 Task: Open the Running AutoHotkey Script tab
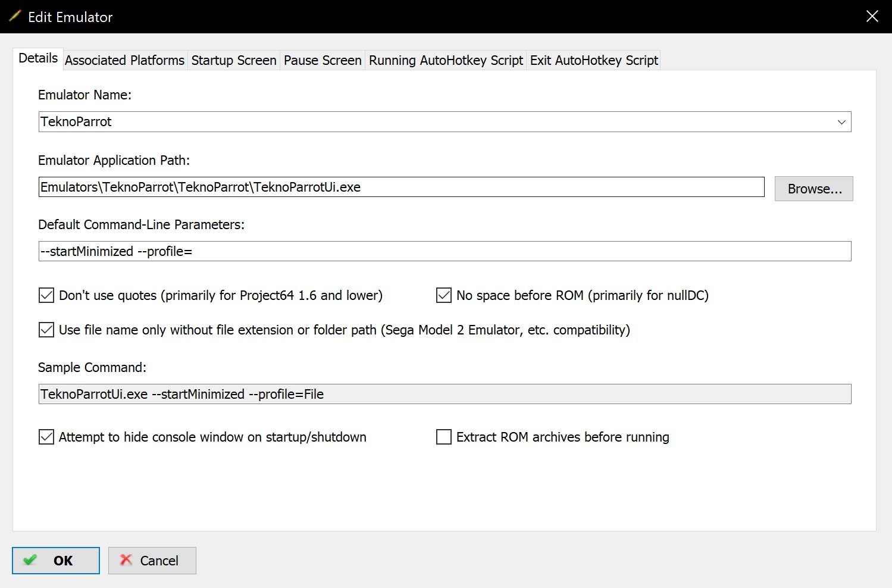(446, 60)
